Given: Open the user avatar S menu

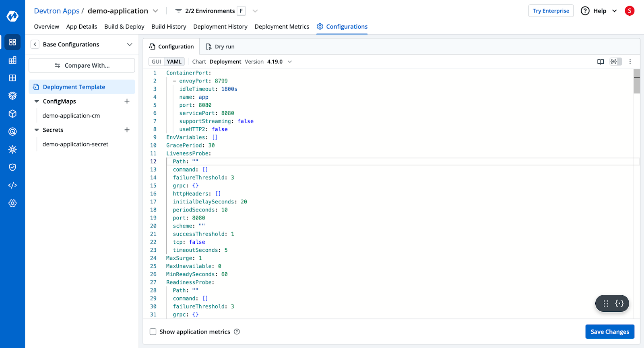Looking at the screenshot, I should 630,11.
